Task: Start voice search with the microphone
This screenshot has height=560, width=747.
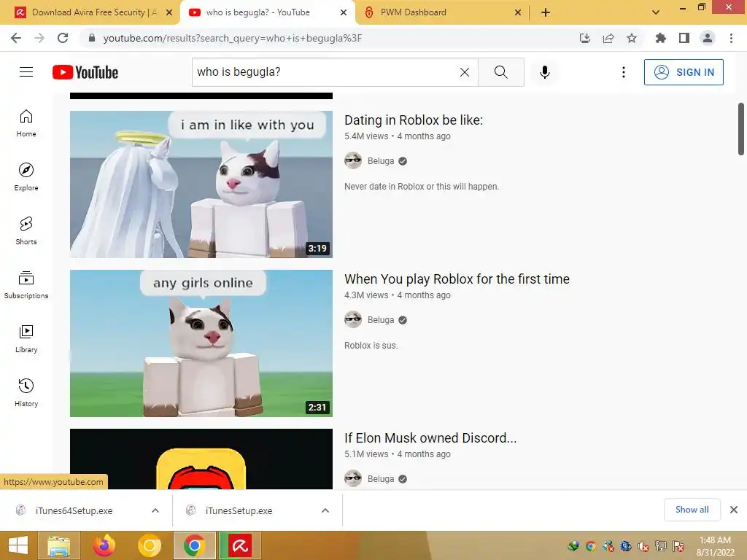Action: tap(544, 72)
